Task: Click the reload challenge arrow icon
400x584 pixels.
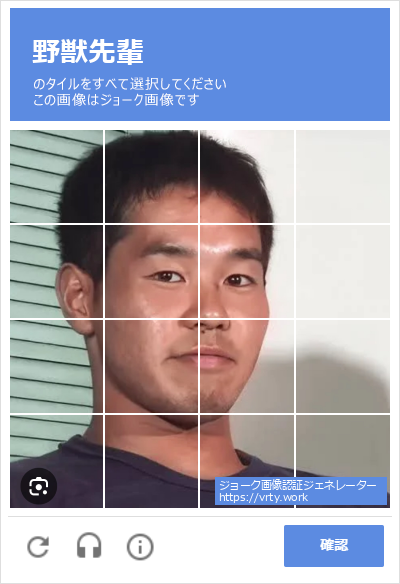Action: [x=38, y=546]
